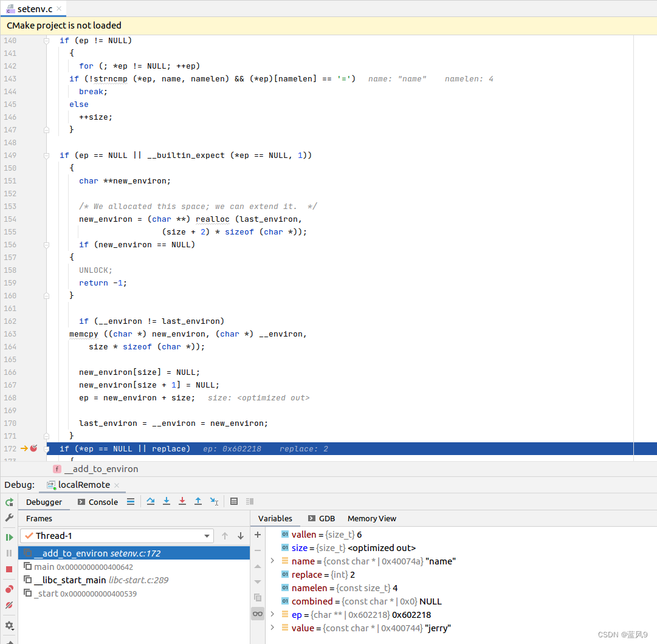
Task: Open View Breakpoints with the red circles icon
Action: coord(9,589)
